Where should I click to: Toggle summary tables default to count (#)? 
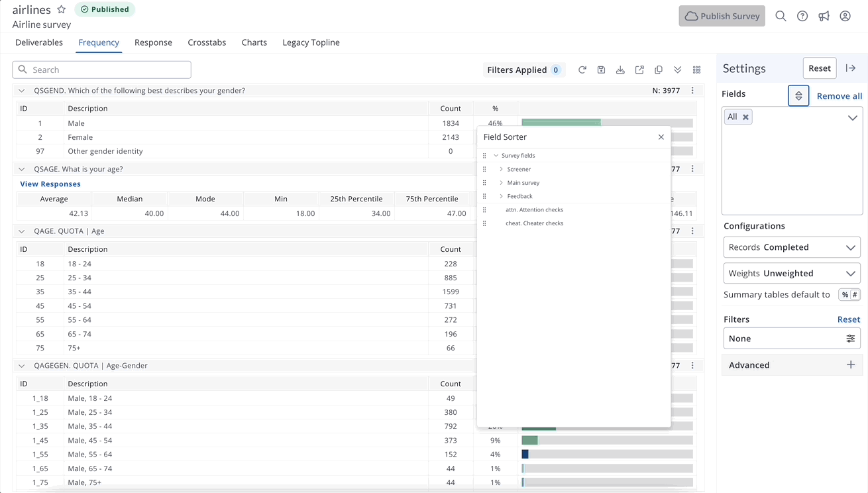855,295
